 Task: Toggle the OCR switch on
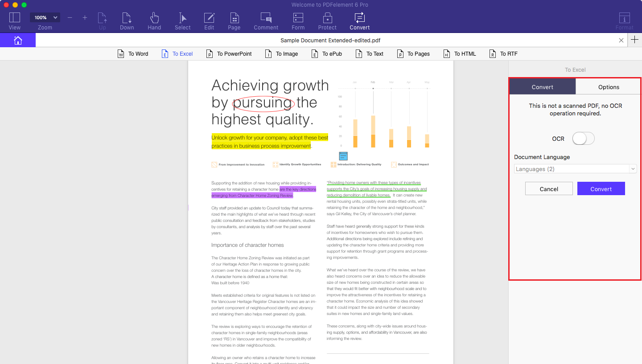click(583, 139)
